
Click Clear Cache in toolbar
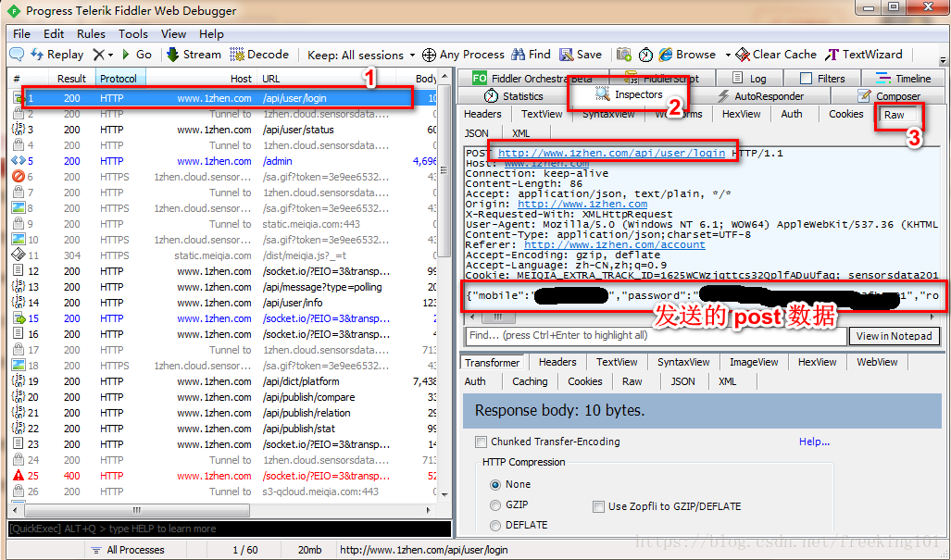776,55
